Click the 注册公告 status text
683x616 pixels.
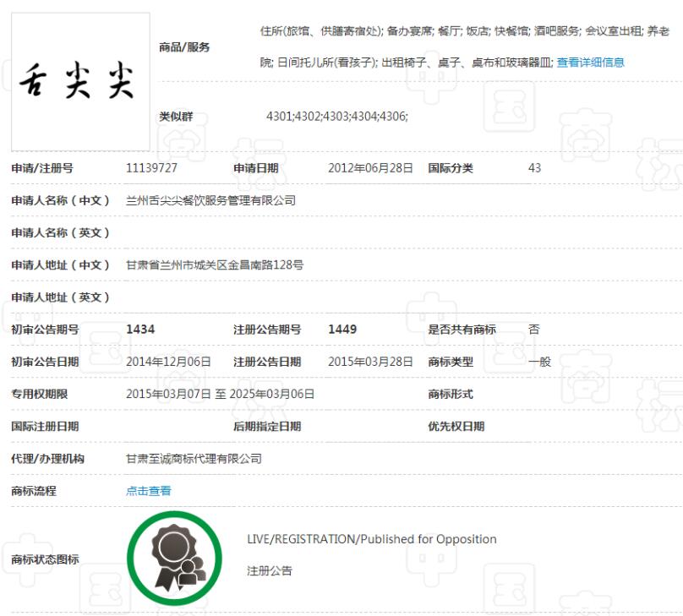[x=270, y=571]
